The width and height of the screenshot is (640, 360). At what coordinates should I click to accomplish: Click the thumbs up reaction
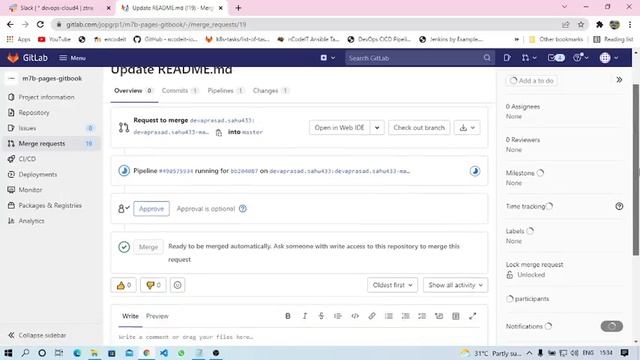coord(124,285)
